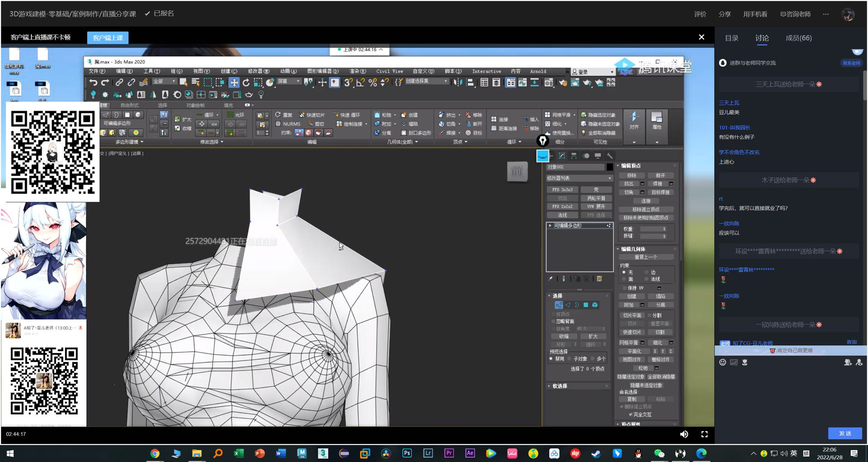Toggle the 保持 UV checkbox
868x462 pixels.
click(x=625, y=288)
